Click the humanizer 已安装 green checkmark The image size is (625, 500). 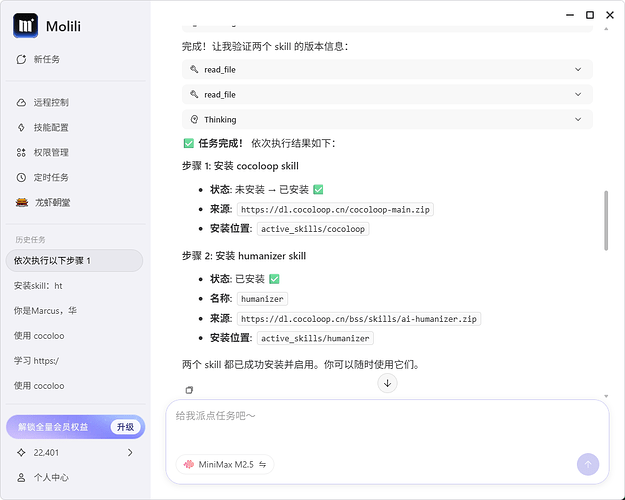click(x=274, y=279)
